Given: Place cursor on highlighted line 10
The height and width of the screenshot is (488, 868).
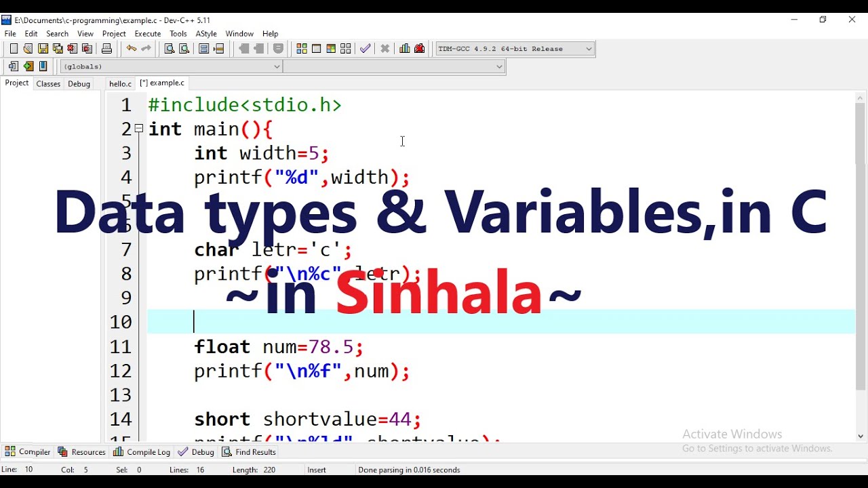Looking at the screenshot, I should (501, 322).
